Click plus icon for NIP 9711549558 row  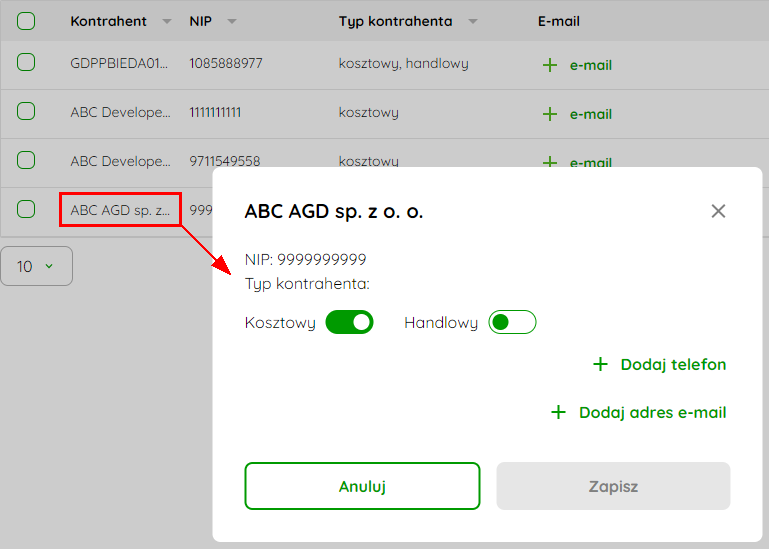pos(549,162)
